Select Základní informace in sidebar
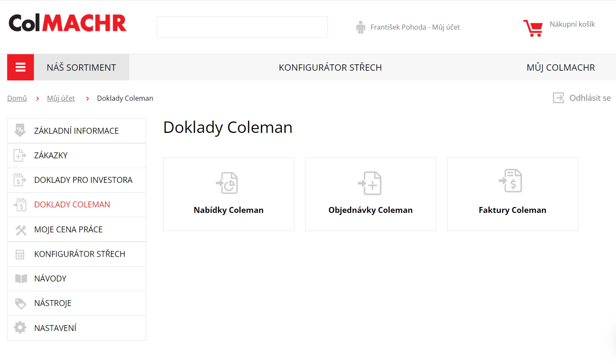 pyautogui.click(x=77, y=131)
